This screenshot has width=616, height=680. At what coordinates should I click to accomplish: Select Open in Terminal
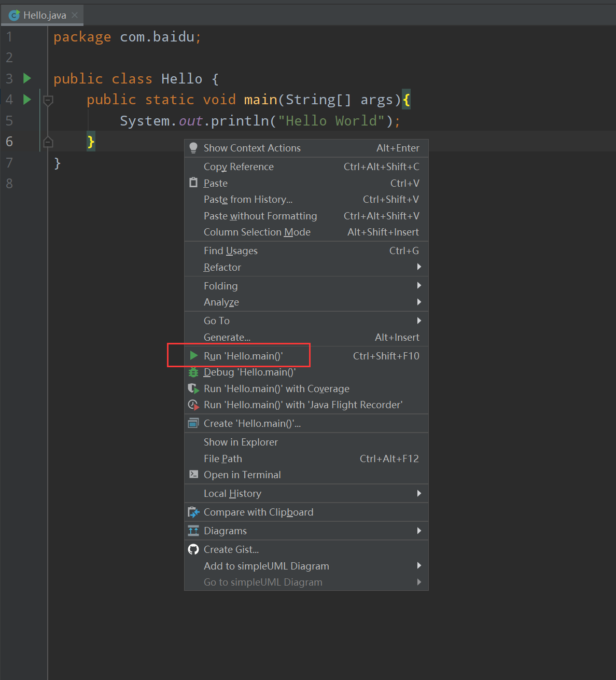point(306,475)
